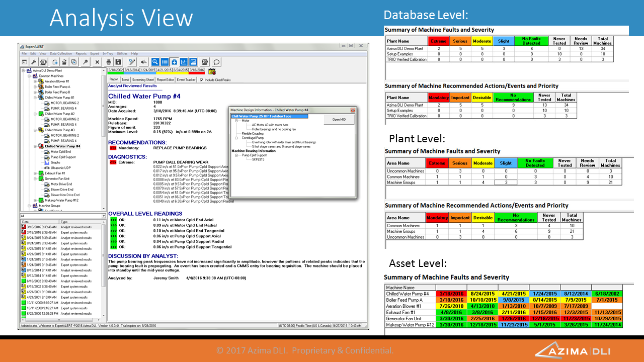
Task: Click the pencil edit toolbar icon
Action: 132,62
